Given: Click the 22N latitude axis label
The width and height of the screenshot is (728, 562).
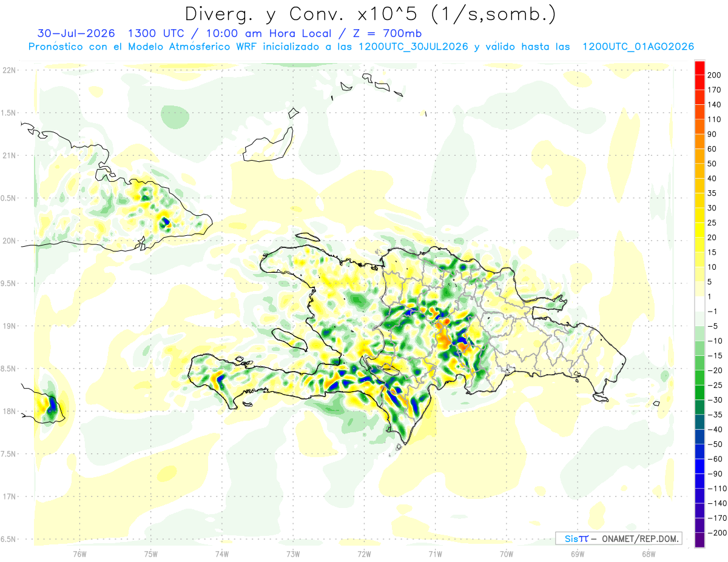Looking at the screenshot, I should click(x=8, y=70).
